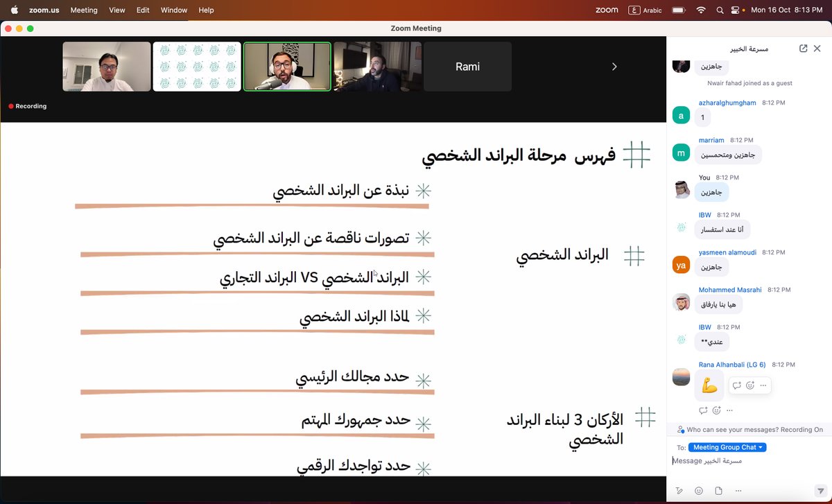This screenshot has width=832, height=504.
Task: Select the patterned logo participant tile
Action: 197,67
